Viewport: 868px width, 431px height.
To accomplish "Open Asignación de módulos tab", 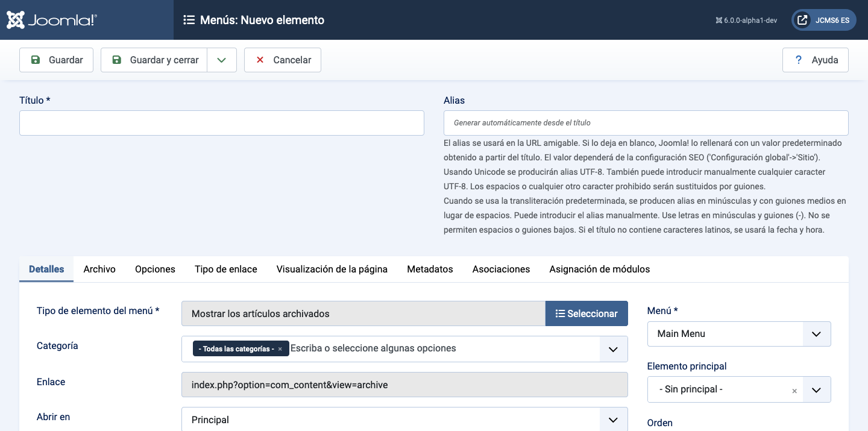I will 600,269.
